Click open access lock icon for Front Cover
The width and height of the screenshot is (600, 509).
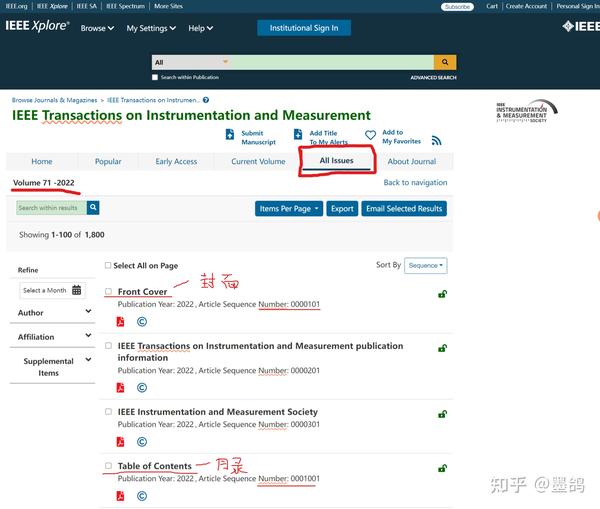pyautogui.click(x=442, y=294)
